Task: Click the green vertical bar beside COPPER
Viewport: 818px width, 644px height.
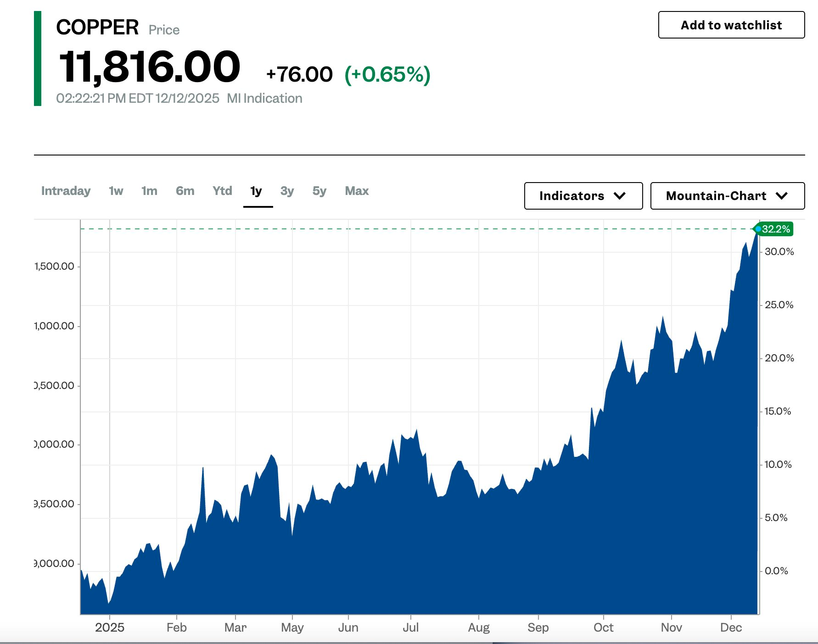Action: 38,59
